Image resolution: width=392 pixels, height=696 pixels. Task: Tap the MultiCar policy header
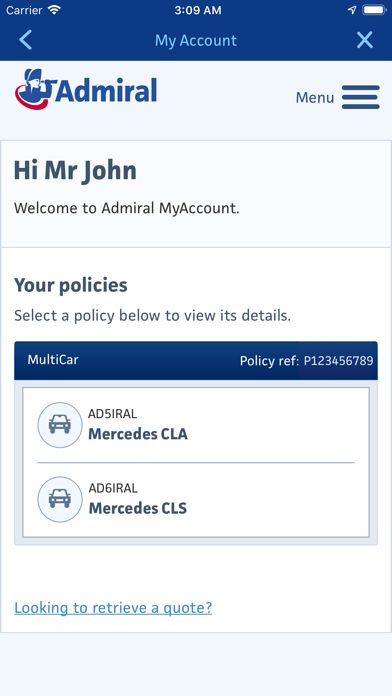pyautogui.click(x=196, y=360)
